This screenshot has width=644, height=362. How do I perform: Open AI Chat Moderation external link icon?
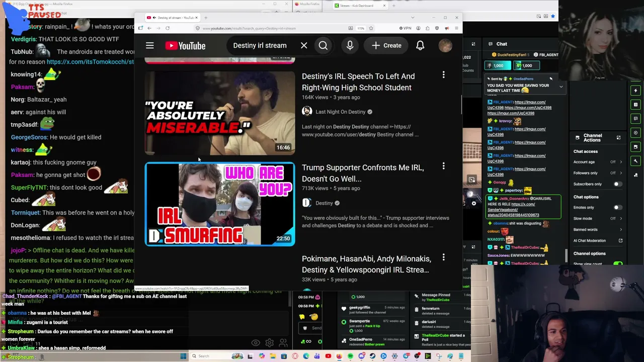[620, 241]
